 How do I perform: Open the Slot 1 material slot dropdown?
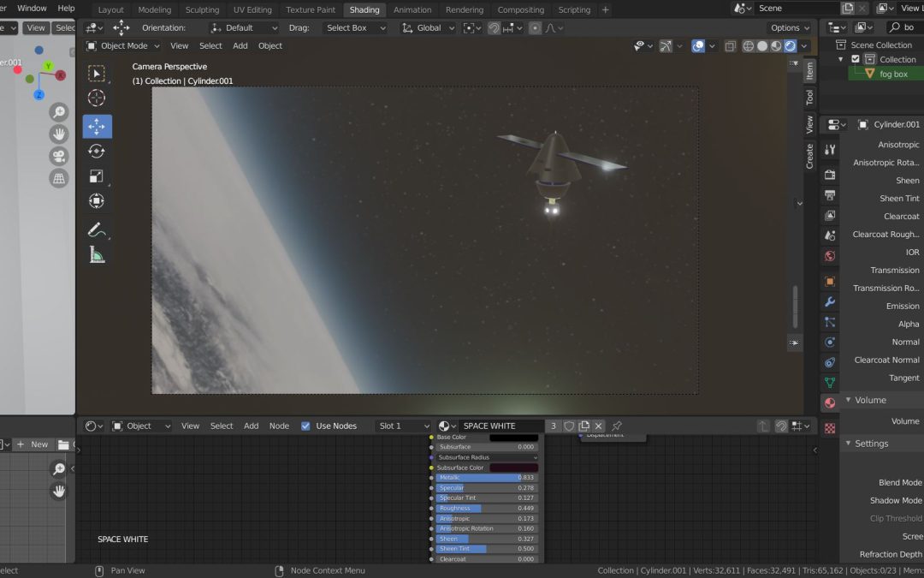(403, 426)
